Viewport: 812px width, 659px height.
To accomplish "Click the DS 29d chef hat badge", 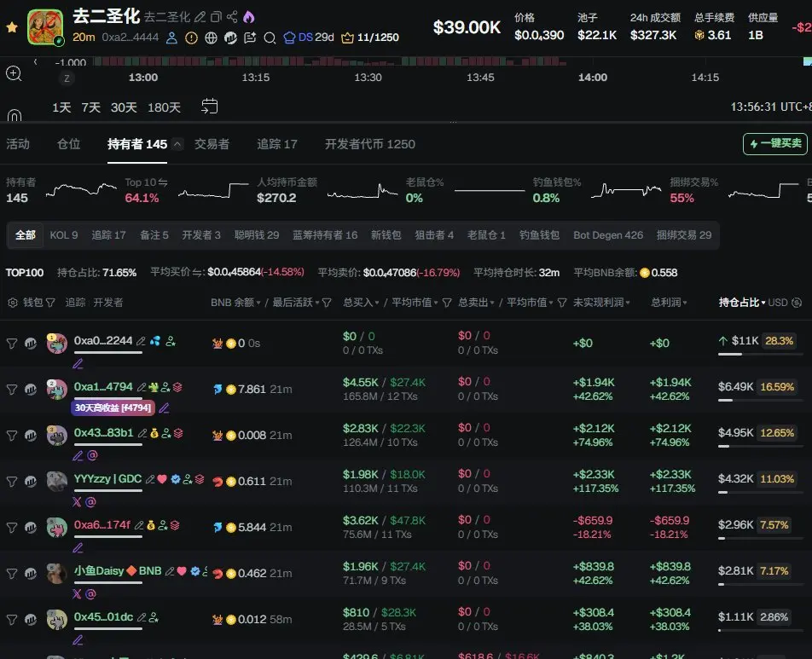I will (309, 38).
